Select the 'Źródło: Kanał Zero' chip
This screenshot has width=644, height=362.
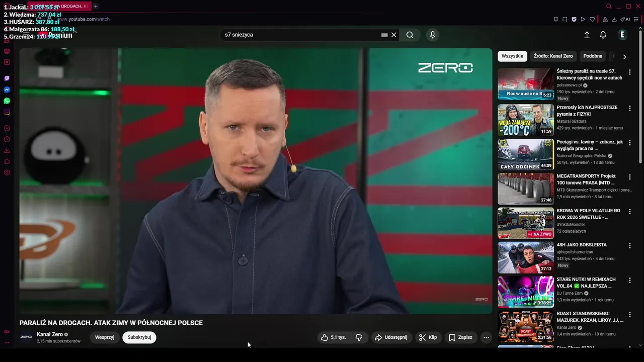(553, 56)
